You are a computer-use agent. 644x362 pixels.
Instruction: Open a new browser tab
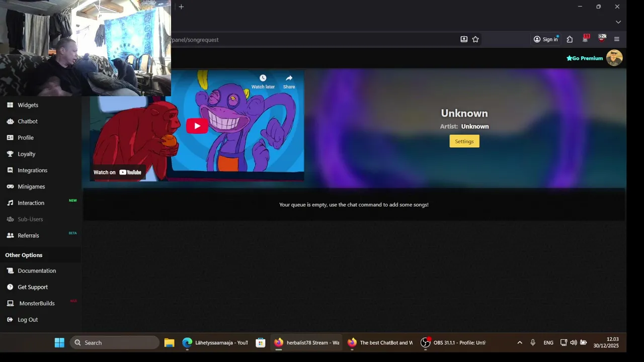tap(181, 7)
